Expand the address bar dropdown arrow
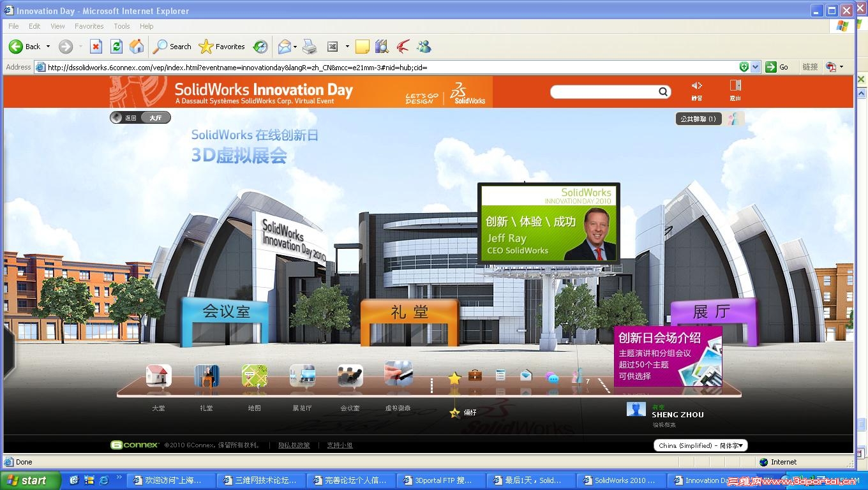 tap(756, 67)
